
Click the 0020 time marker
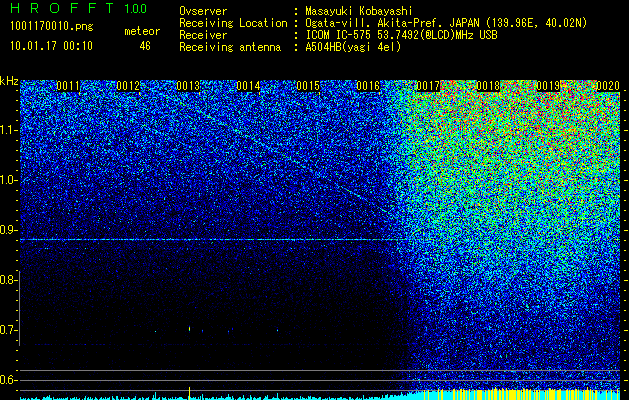pos(608,86)
